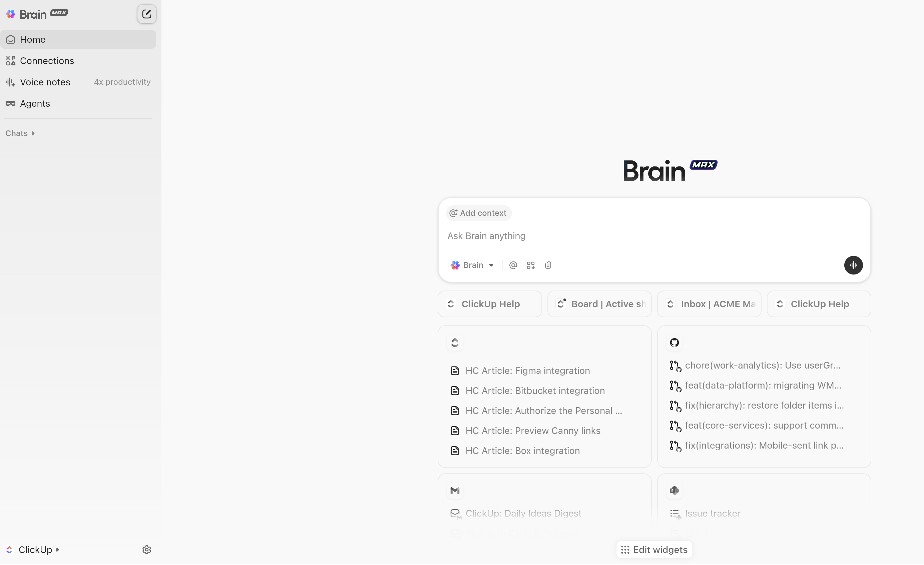Open Voice notes in the sidebar
The image size is (924, 565).
point(78,82)
